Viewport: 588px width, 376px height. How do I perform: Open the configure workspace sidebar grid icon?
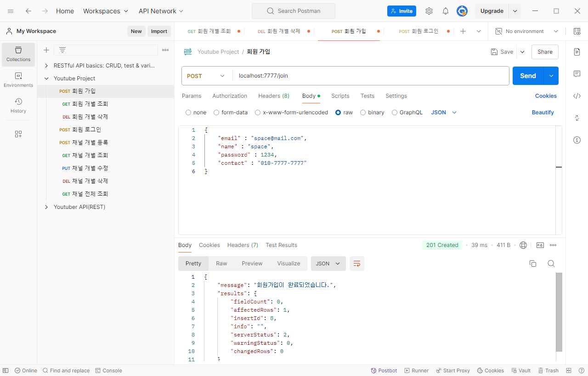(x=18, y=134)
